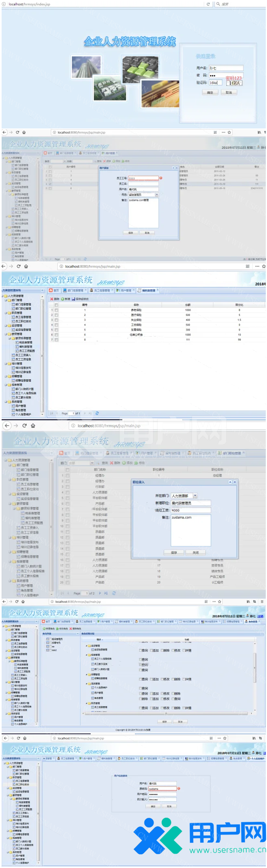267x868 pixels.
Task: Reload the page on the login screen
Action: click(x=208, y=4)
